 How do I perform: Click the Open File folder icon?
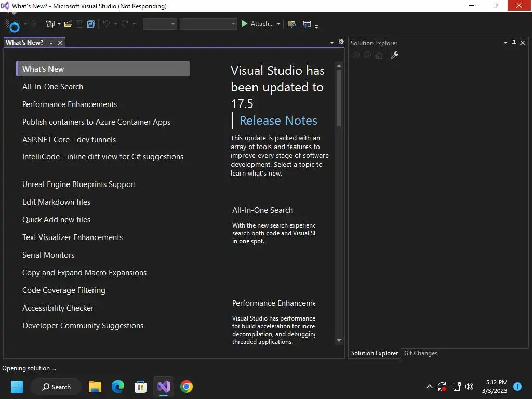click(68, 24)
